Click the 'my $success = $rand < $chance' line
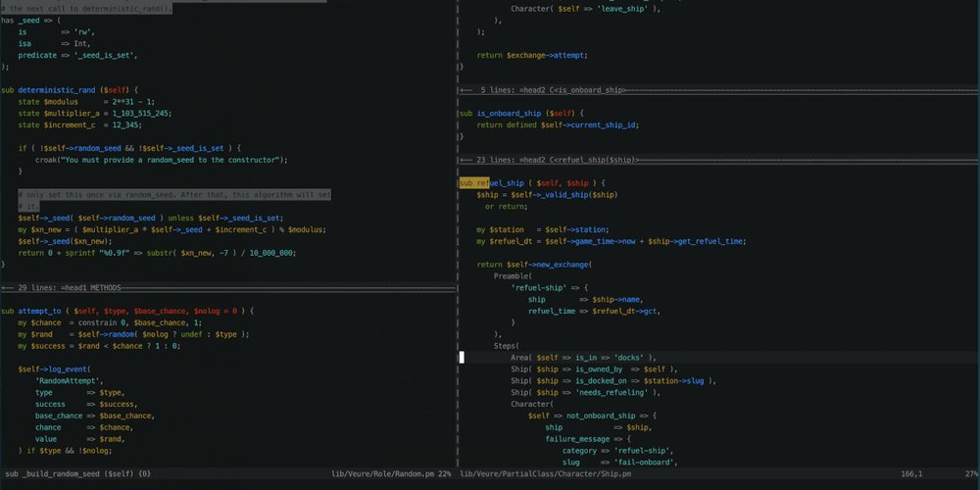Screen dimensions: 980x490 tap(99, 346)
